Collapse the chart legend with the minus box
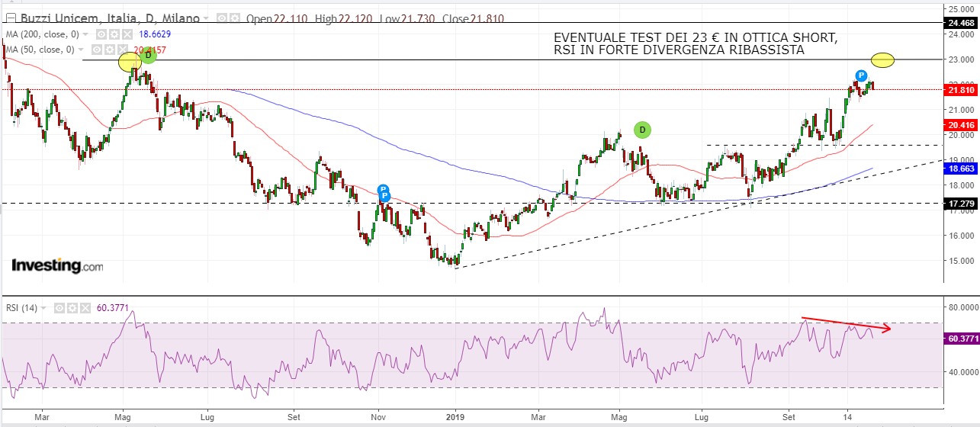This screenshot has height=427, width=980. 11,18
